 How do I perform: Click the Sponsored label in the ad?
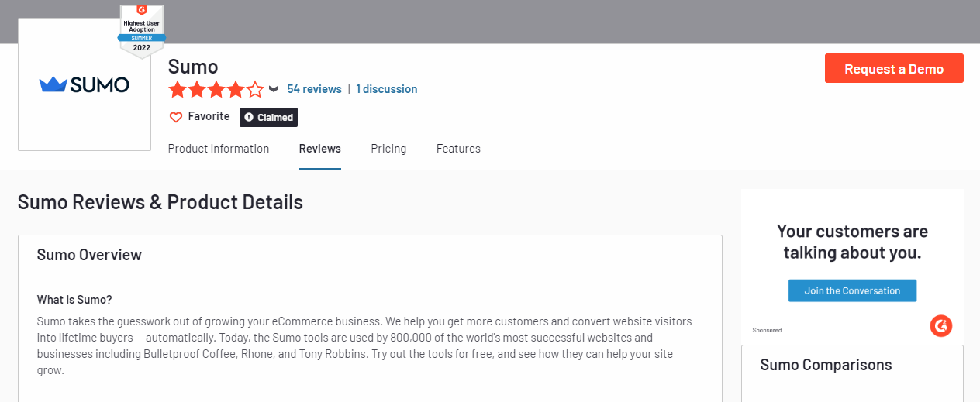(x=767, y=330)
